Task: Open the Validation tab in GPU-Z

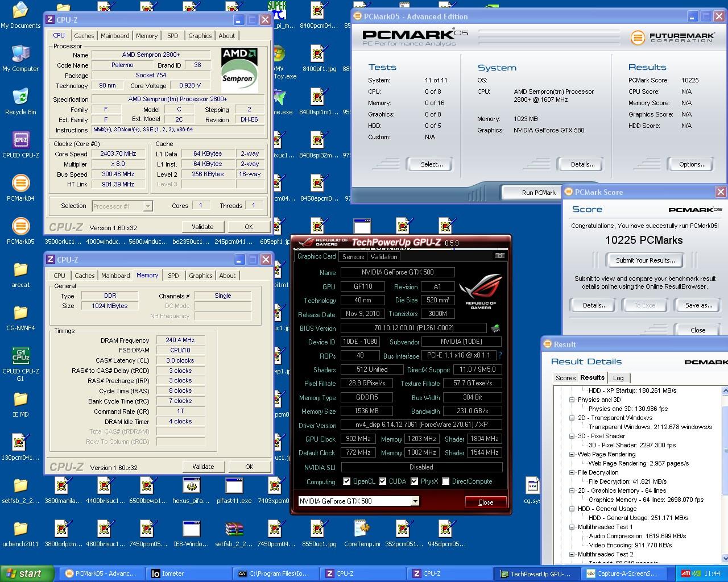Action: [x=384, y=257]
